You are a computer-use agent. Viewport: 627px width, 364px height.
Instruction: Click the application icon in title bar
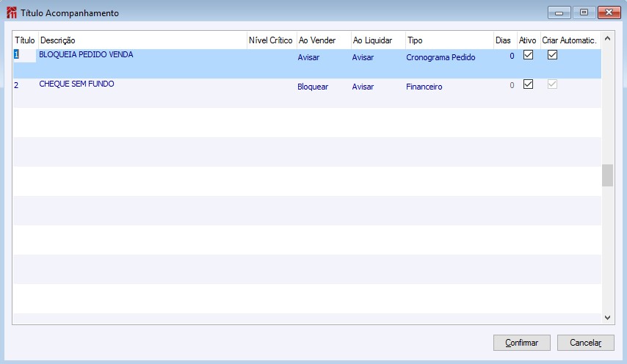click(12, 12)
